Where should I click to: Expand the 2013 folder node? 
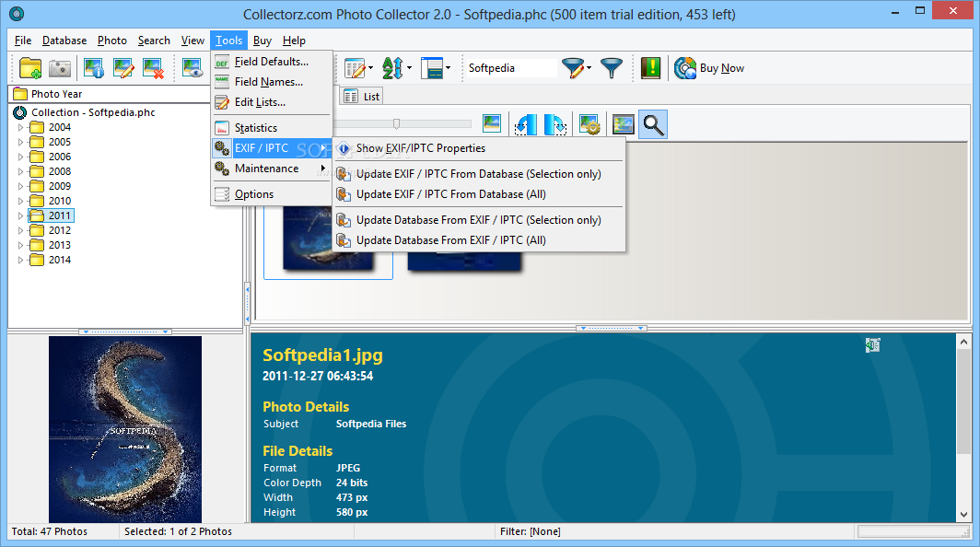(20, 245)
